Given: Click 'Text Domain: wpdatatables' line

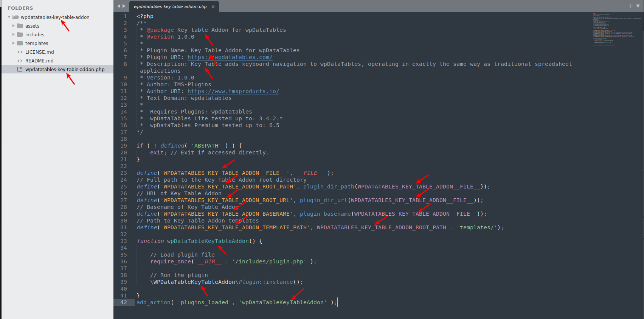Looking at the screenshot, I should (x=189, y=98).
